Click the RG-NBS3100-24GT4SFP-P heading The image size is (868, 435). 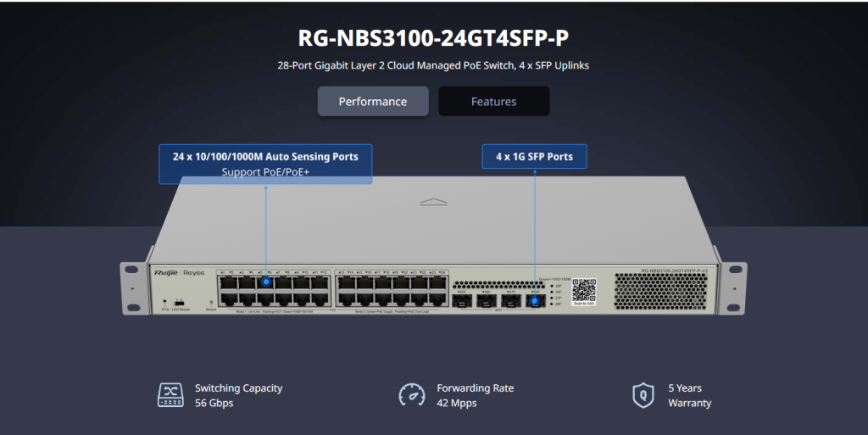point(433,38)
